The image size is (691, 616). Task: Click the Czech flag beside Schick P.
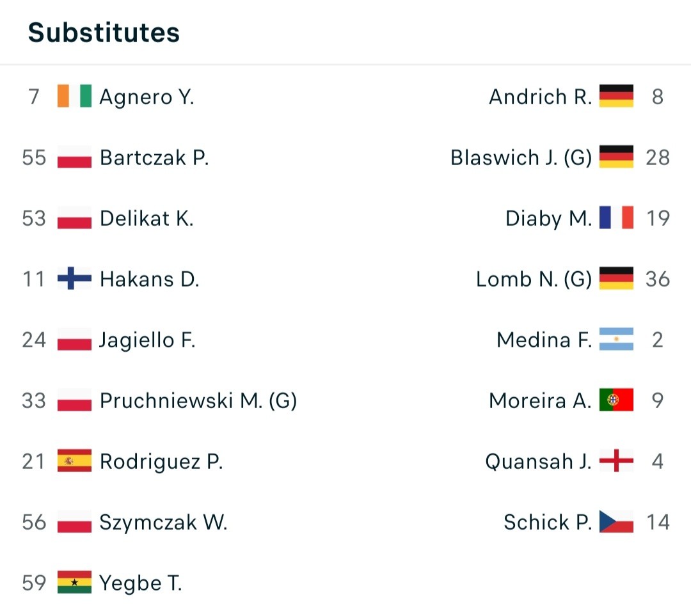[617, 522]
